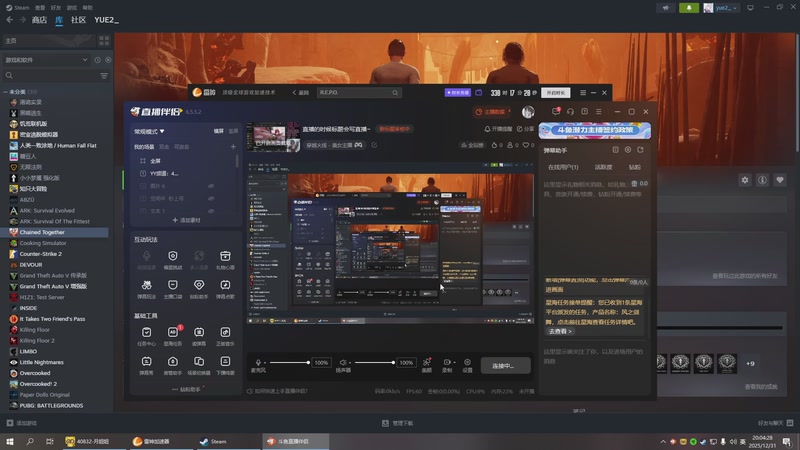Image resolution: width=800 pixels, height=450 pixels.
Task: Click the 开播提醒 bell icon
Action: point(498,129)
